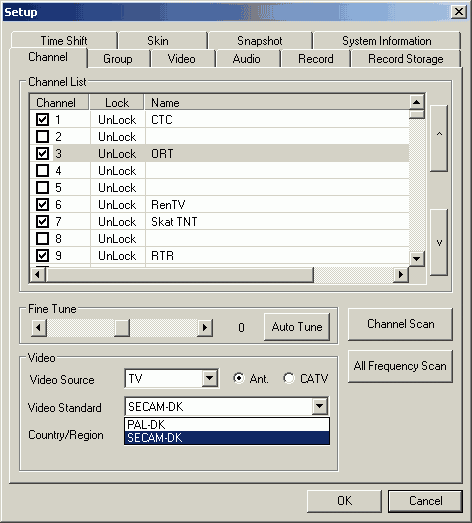Choose PAL-DK from the dropdown list
This screenshot has height=523, width=472.
(x=227, y=425)
